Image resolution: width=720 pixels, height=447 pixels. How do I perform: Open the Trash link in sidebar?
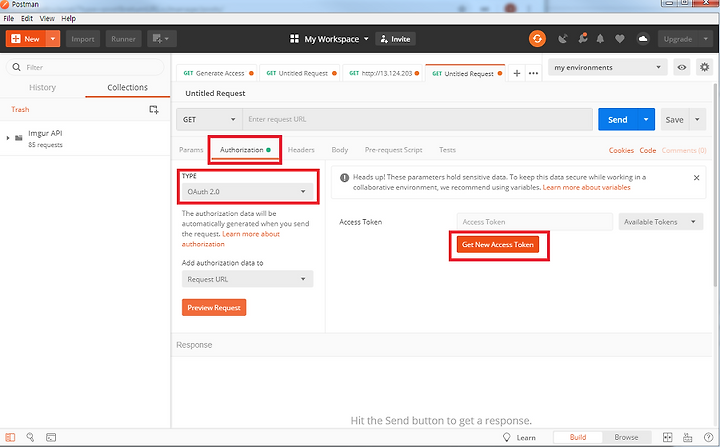coord(20,109)
